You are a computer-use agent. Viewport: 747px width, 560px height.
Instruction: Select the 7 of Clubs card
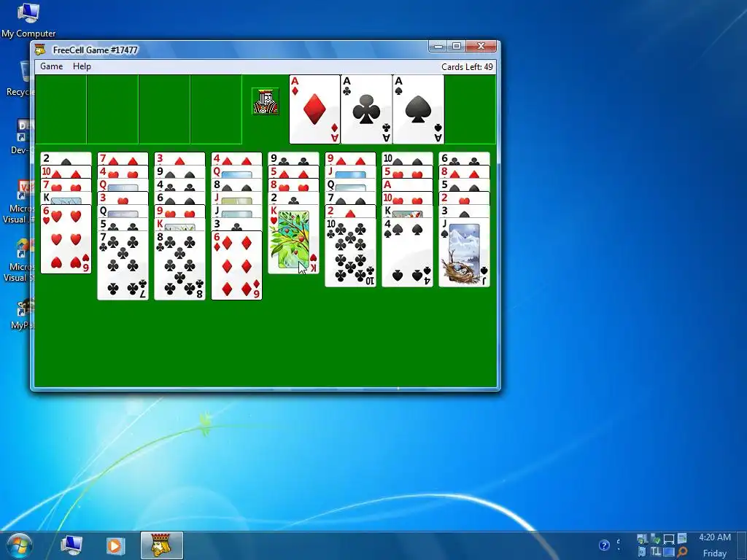(123, 265)
